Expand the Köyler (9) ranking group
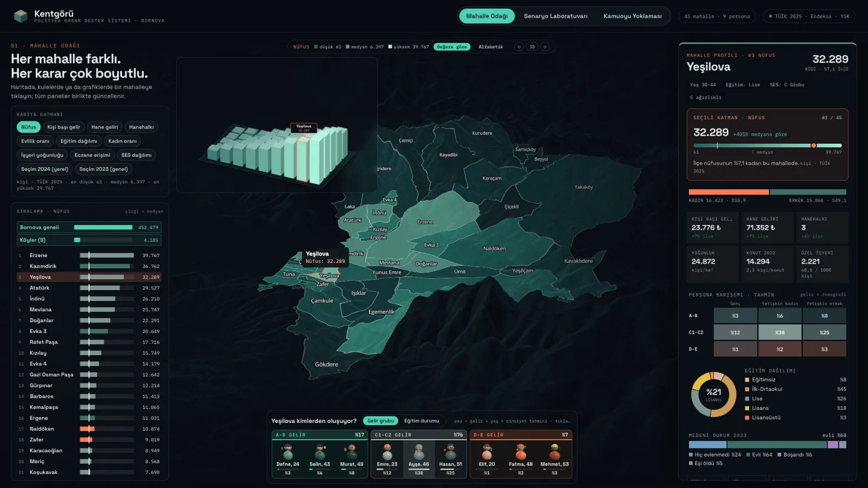 tap(89, 240)
